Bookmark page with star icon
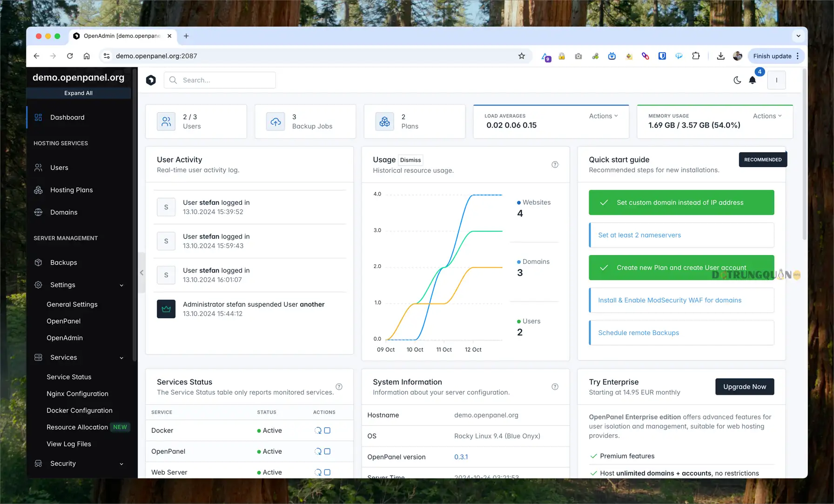The height and width of the screenshot is (504, 834). click(522, 56)
